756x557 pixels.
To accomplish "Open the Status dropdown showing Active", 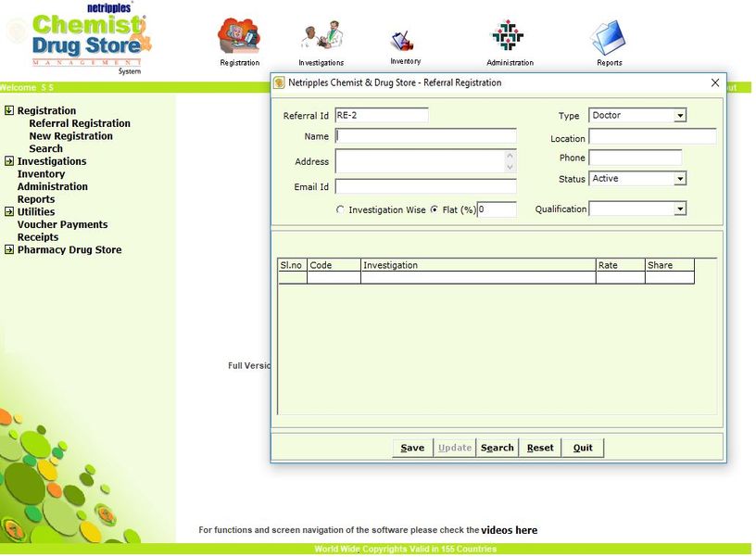I will coord(680,179).
